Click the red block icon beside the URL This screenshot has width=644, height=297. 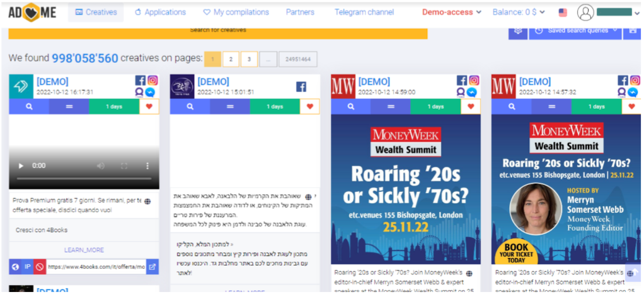[x=40, y=267]
